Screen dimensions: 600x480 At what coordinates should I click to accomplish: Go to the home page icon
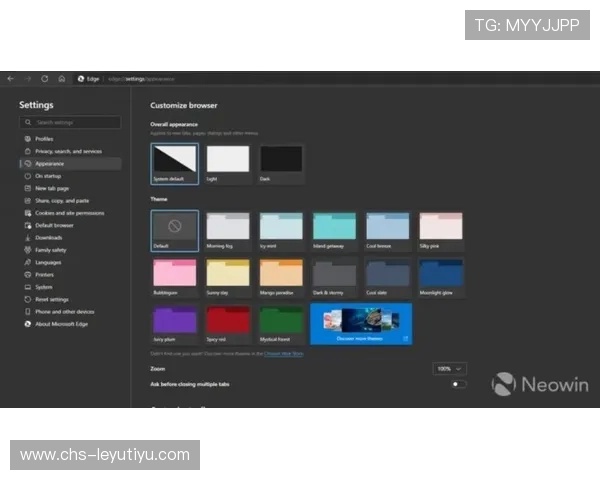[x=61, y=78]
